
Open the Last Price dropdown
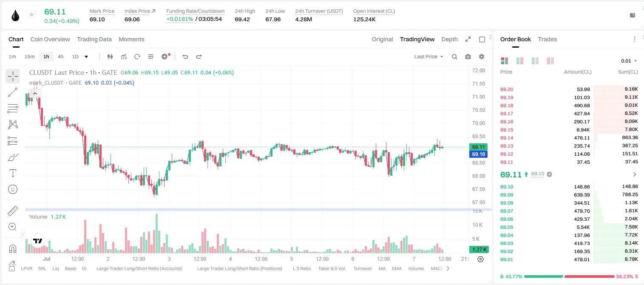[429, 57]
